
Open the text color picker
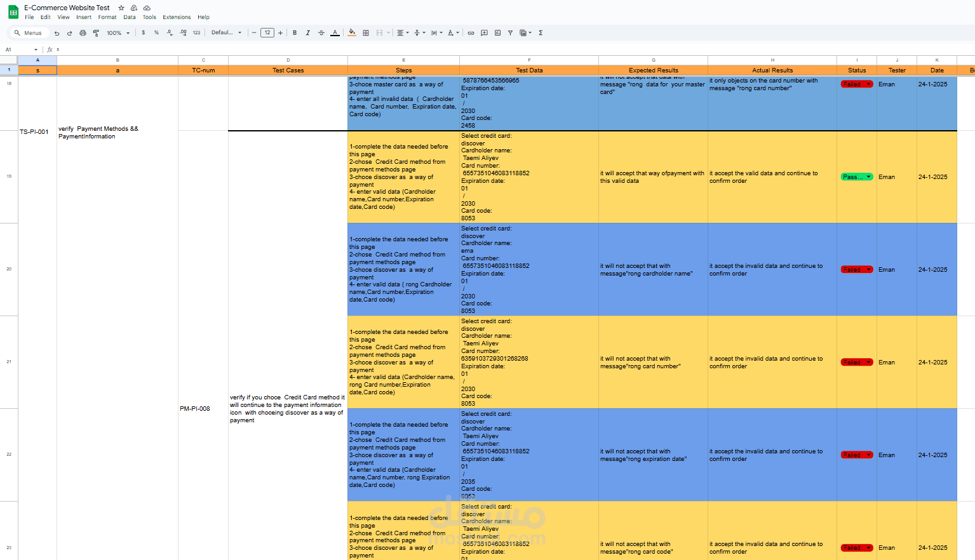[335, 33]
